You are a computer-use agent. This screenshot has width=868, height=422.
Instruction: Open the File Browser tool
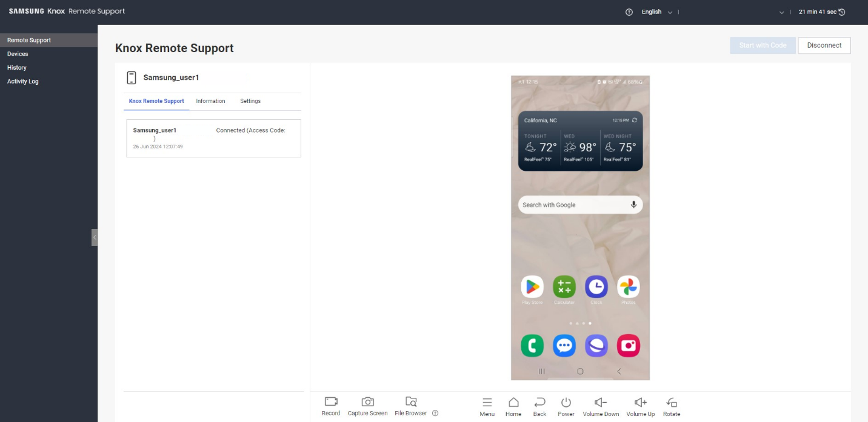[411, 402]
